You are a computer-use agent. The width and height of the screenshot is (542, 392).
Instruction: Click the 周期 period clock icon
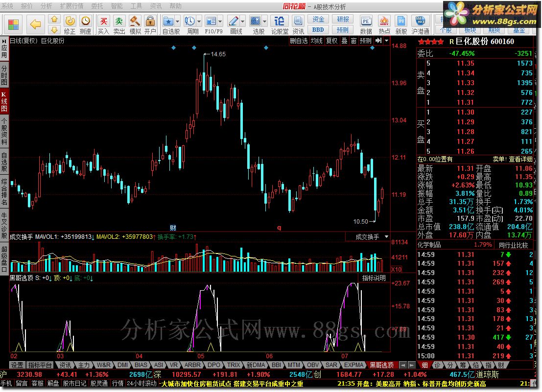[x=189, y=22]
